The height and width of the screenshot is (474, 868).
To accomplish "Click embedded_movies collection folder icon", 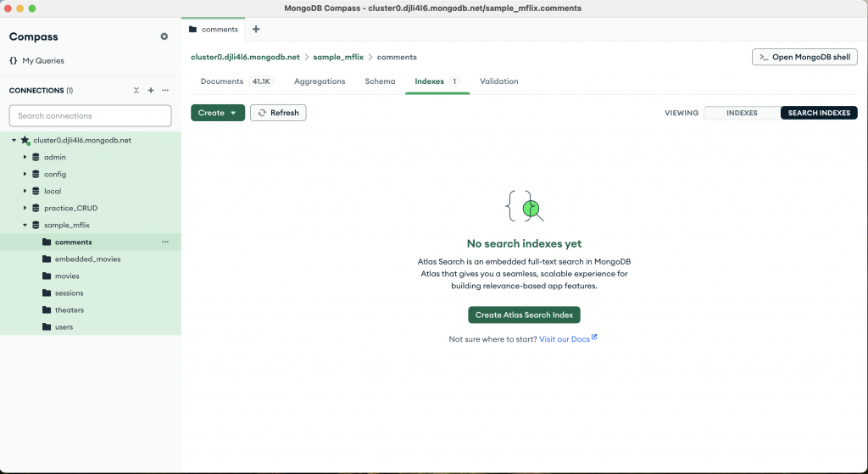I will pyautogui.click(x=47, y=259).
